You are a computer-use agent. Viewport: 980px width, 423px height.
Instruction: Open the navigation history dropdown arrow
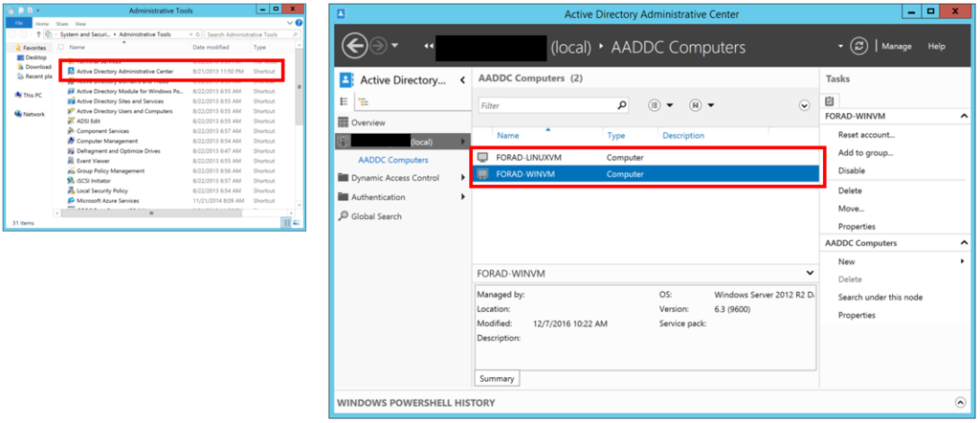click(x=394, y=46)
